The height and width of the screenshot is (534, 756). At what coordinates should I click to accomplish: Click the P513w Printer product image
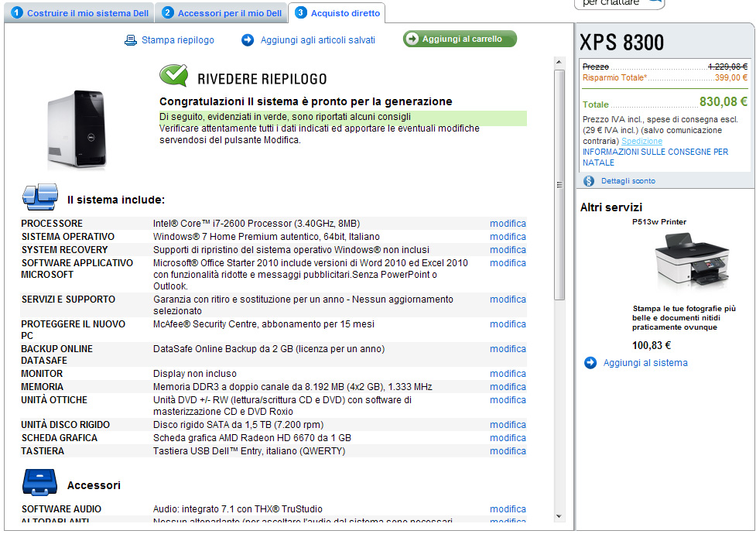[692, 261]
